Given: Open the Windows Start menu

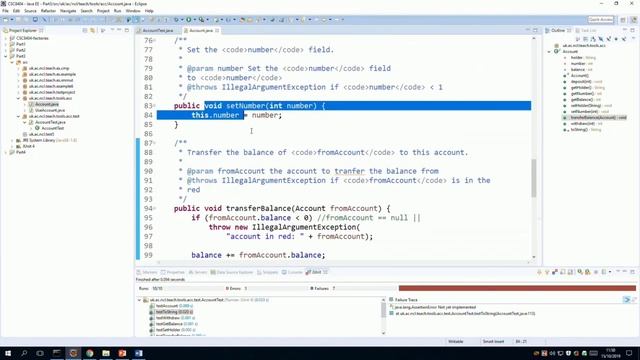Looking at the screenshot, I should tap(8, 353).
